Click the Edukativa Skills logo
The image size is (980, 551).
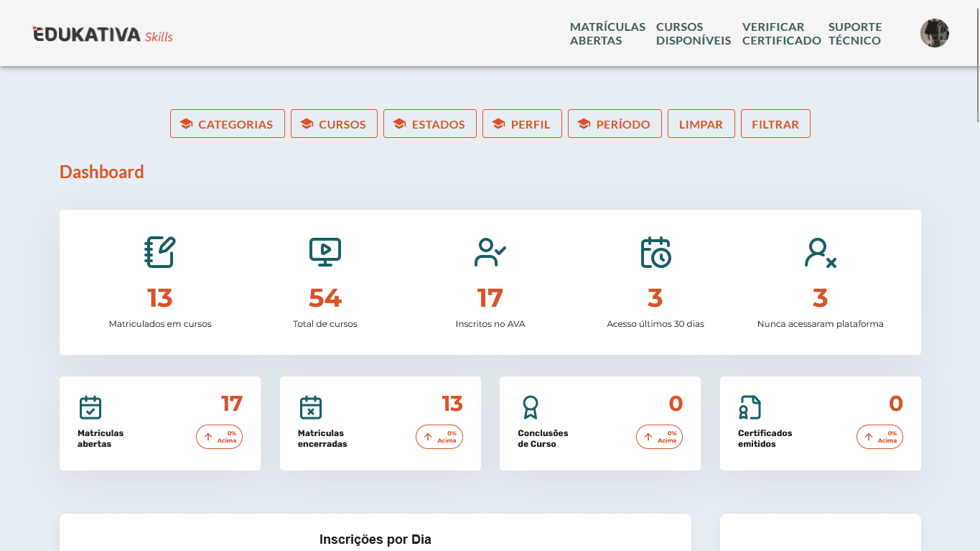[103, 34]
